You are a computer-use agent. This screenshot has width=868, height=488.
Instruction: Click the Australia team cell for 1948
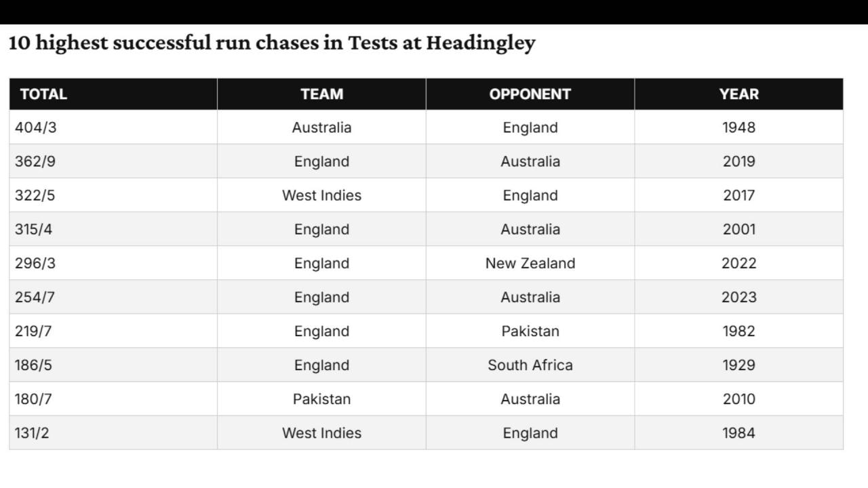point(321,127)
